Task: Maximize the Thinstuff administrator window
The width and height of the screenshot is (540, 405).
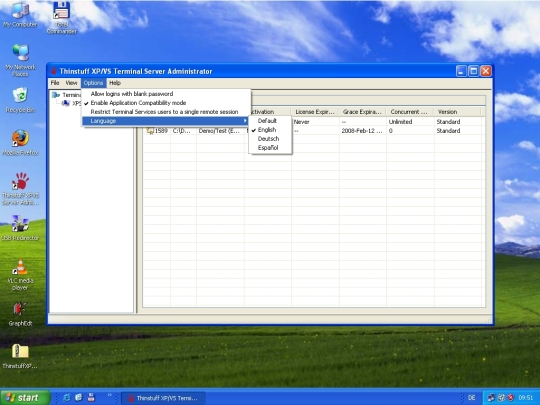Action: [474, 71]
